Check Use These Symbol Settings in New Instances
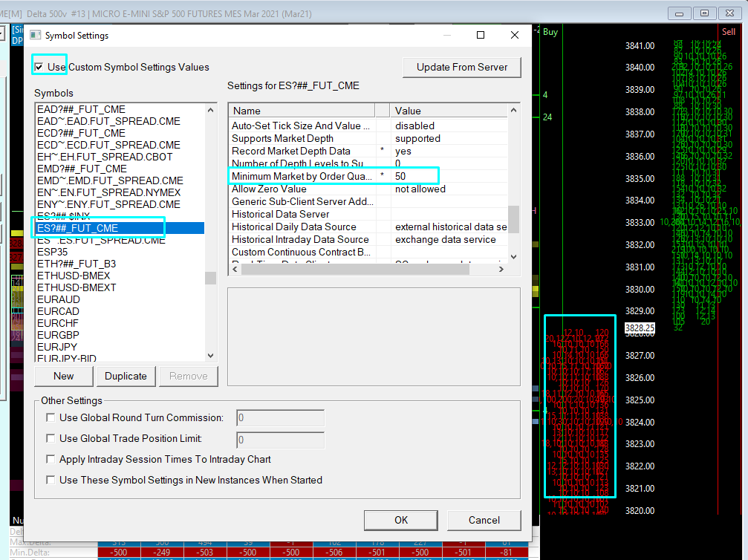The image size is (748, 560). point(50,480)
